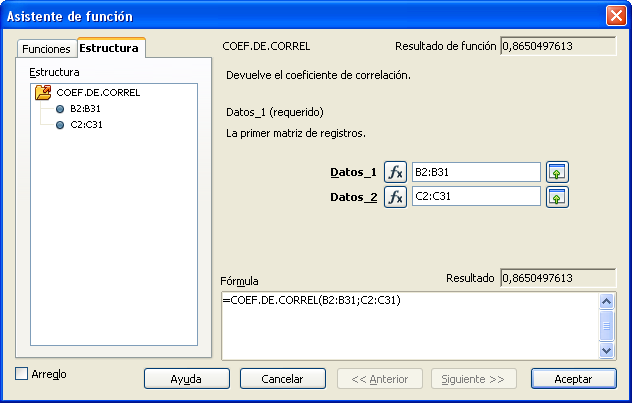632x403 pixels.
Task: Click inside the Datos_2 input field
Action: pos(476,197)
